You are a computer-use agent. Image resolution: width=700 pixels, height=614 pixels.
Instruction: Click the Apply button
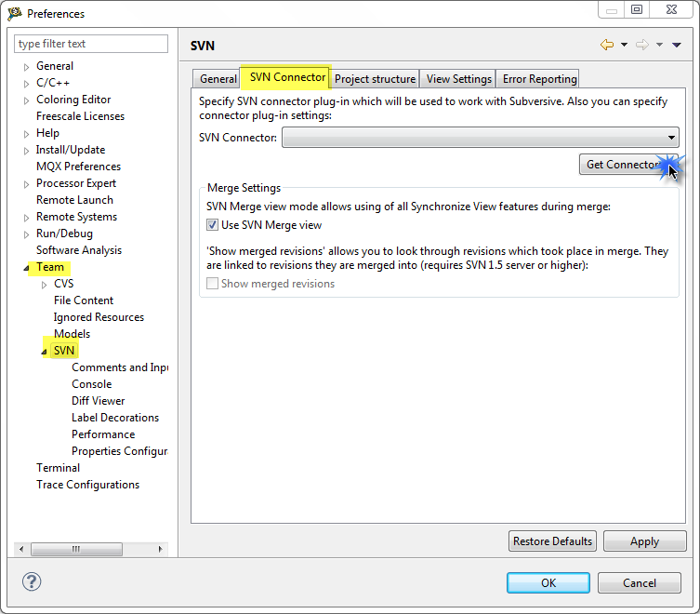644,541
